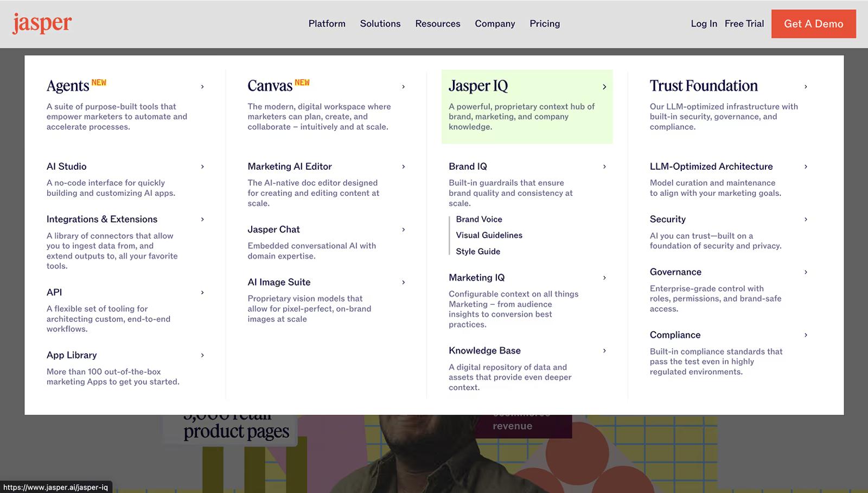Click the arrow next to Brand IQ
Image resolution: width=868 pixels, height=493 pixels.
pos(604,167)
